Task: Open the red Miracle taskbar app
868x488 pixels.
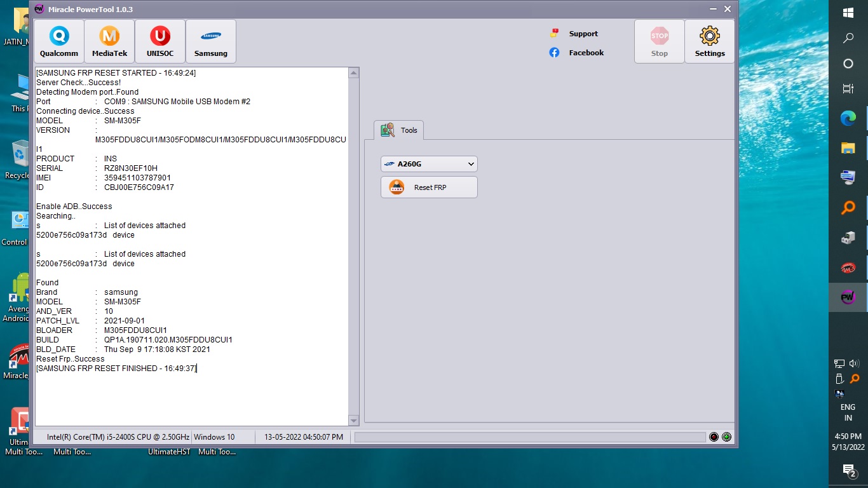Action: [848, 268]
